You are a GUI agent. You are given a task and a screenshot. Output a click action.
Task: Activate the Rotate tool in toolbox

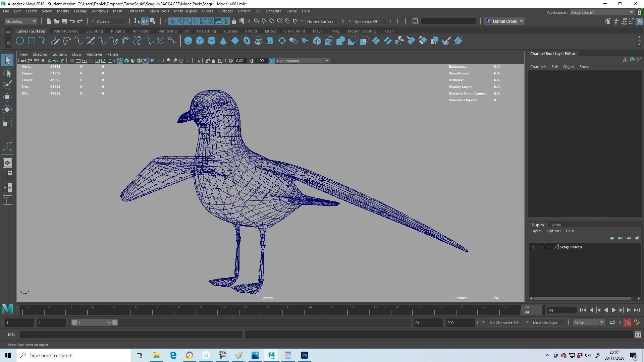point(7,110)
